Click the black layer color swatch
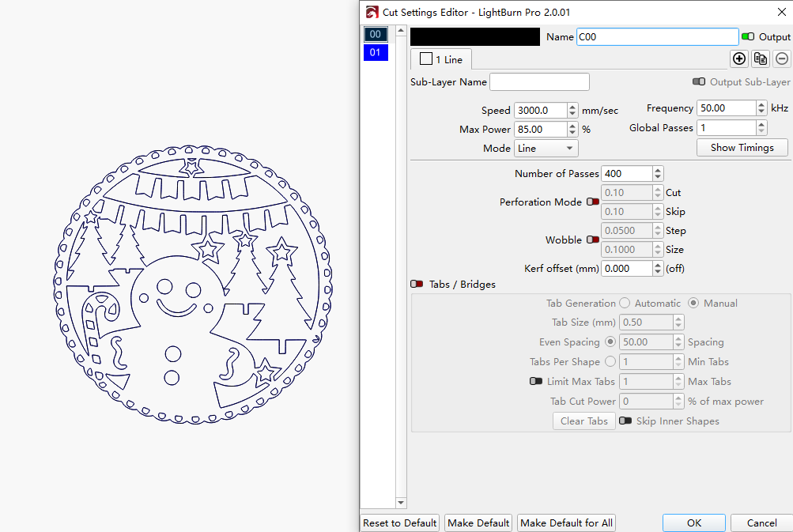Screen dimensions: 793x532 click(x=474, y=36)
